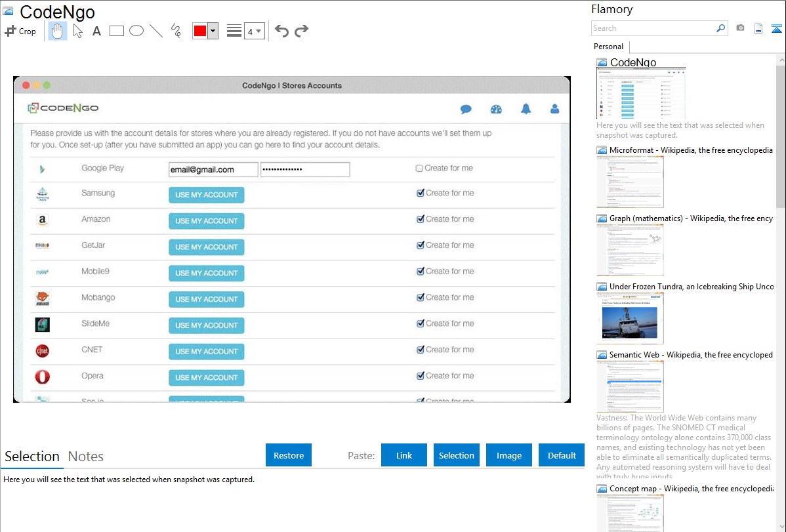Choose the straight line drawing tool
Screen dimensions: 786x532
pos(156,31)
